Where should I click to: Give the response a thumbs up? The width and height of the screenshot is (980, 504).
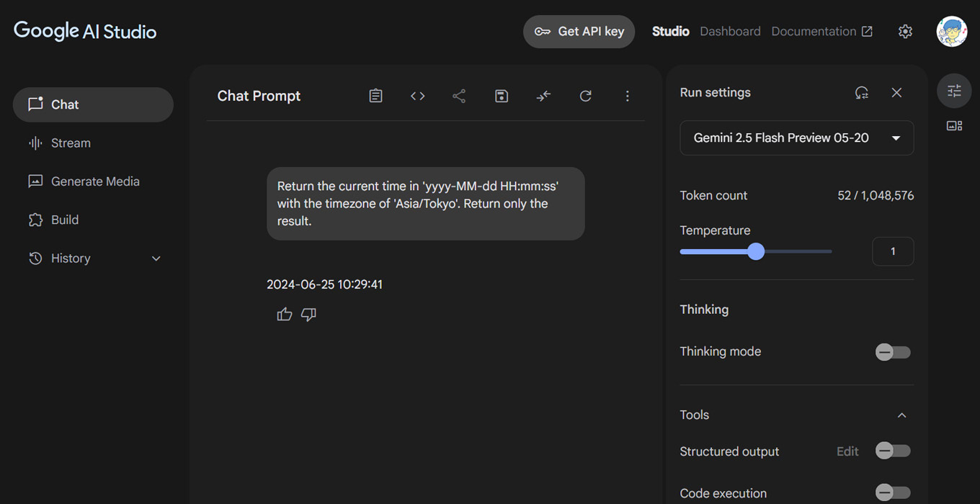point(285,314)
